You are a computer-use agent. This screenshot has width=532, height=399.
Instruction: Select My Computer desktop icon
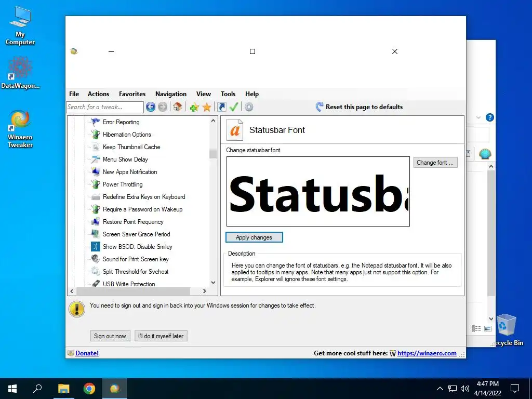(x=20, y=26)
